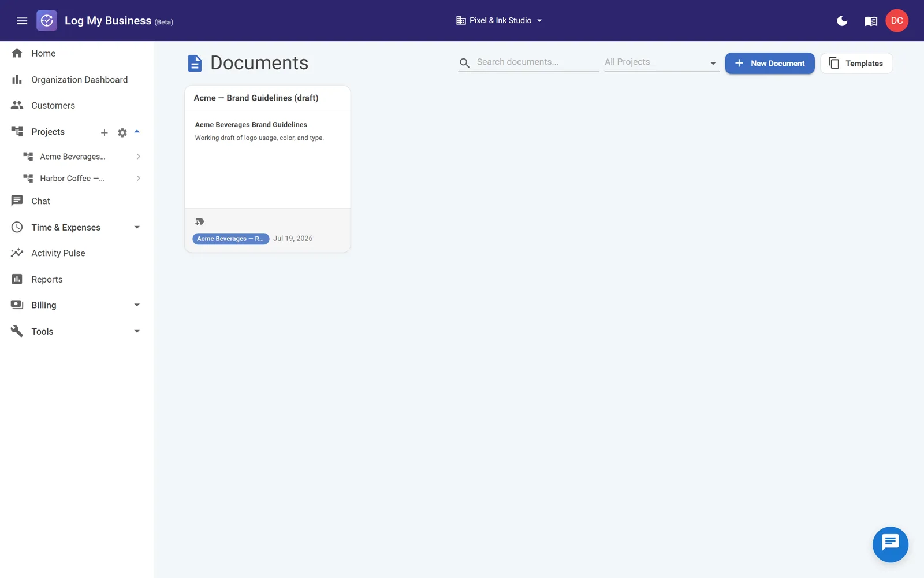Click the search magnifier icon
This screenshot has height=578, width=924.
[x=465, y=63]
